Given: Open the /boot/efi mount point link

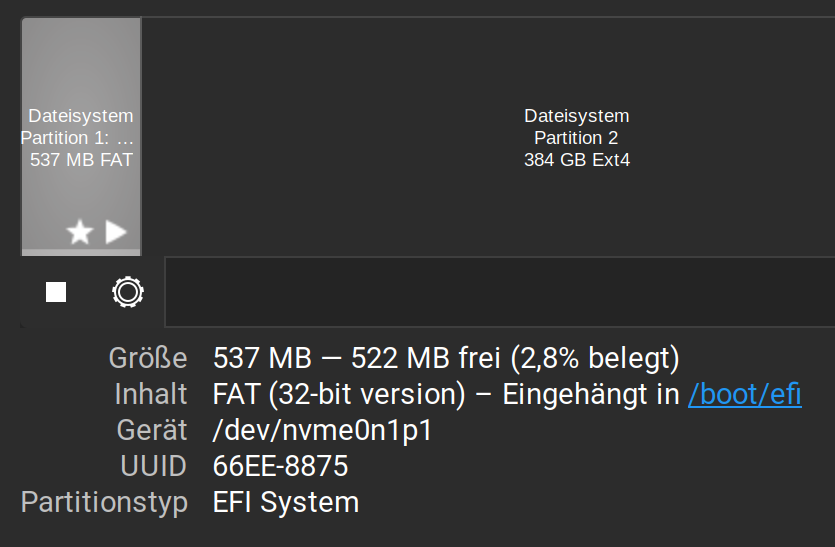Looking at the screenshot, I should pyautogui.click(x=744, y=394).
